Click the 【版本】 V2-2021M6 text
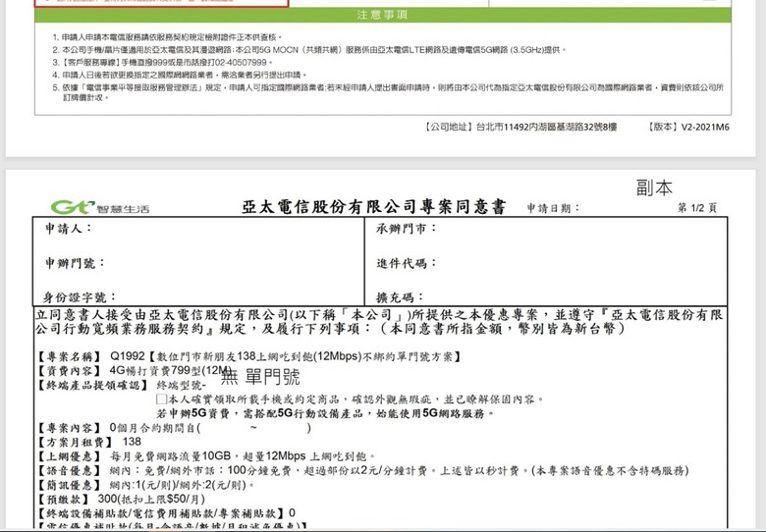Viewport: 766px width, 532px height. tap(687, 128)
